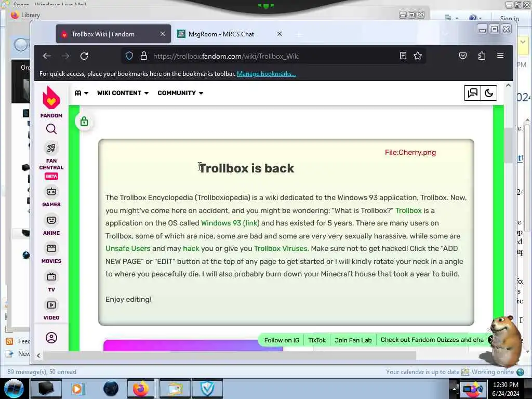532x399 pixels.
Task: Open Firefox hamburger menu
Action: pyautogui.click(x=500, y=56)
